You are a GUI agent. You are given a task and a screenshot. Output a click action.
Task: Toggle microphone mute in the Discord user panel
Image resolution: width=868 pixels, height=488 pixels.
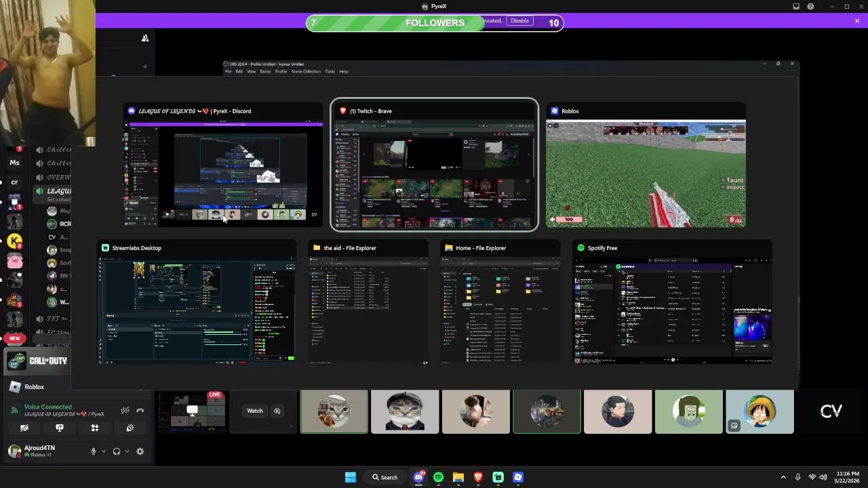coord(94,451)
